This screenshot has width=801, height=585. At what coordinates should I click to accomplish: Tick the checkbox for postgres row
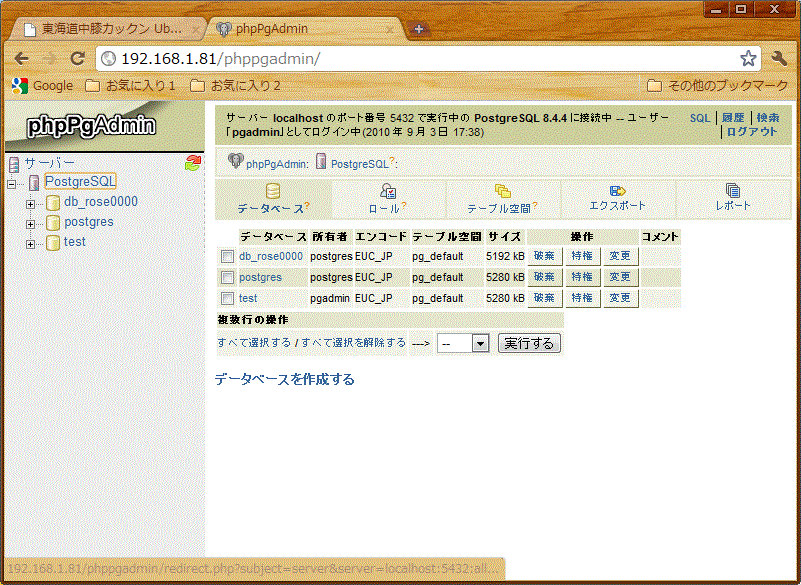(x=227, y=277)
